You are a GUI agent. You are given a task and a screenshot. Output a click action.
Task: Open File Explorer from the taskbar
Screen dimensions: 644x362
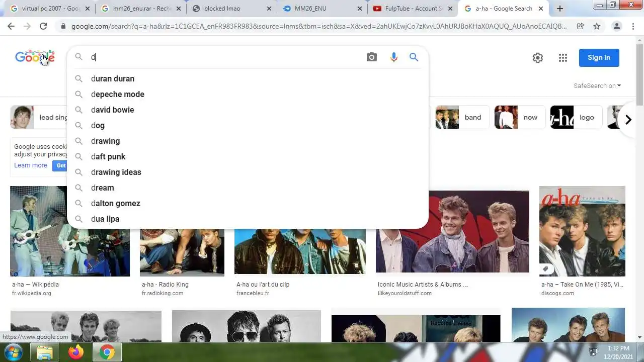(45, 352)
